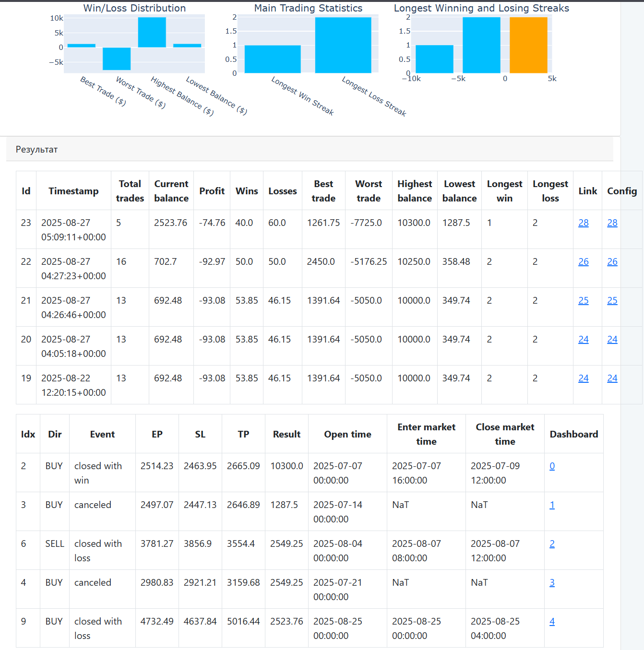
Task: Open Dashboard link 1 for trade 3
Action: coord(552,505)
